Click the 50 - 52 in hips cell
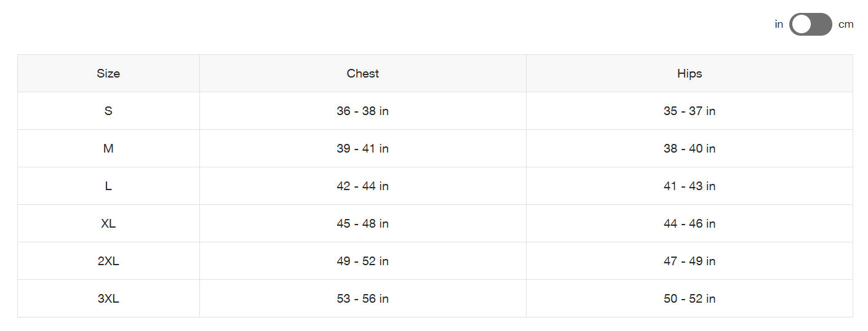 point(690,298)
